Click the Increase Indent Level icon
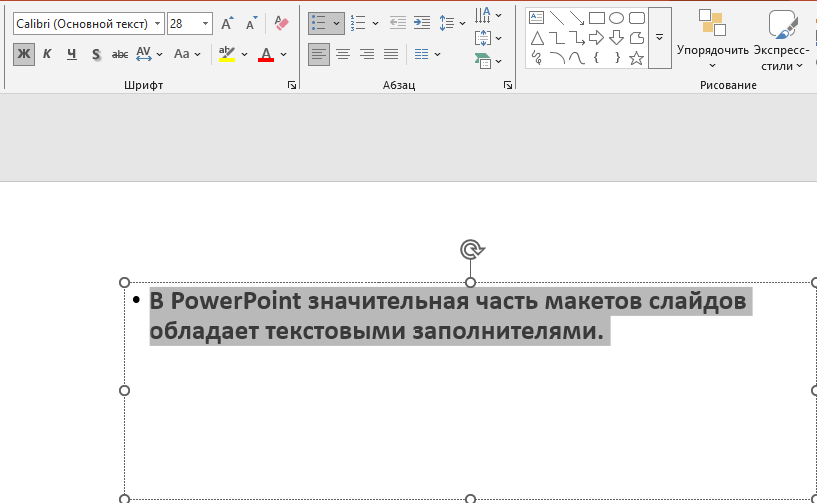Image resolution: width=817 pixels, height=503 pixels. tap(422, 22)
